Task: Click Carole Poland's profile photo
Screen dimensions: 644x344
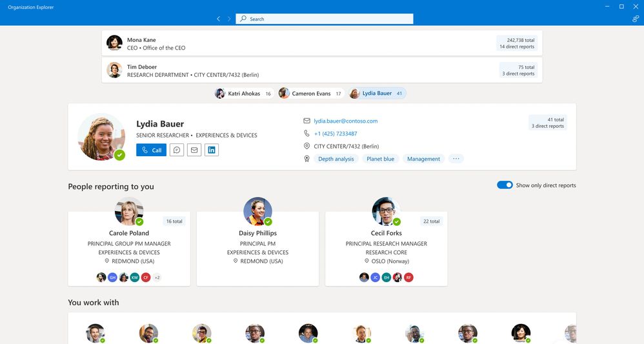Action: [x=129, y=211]
